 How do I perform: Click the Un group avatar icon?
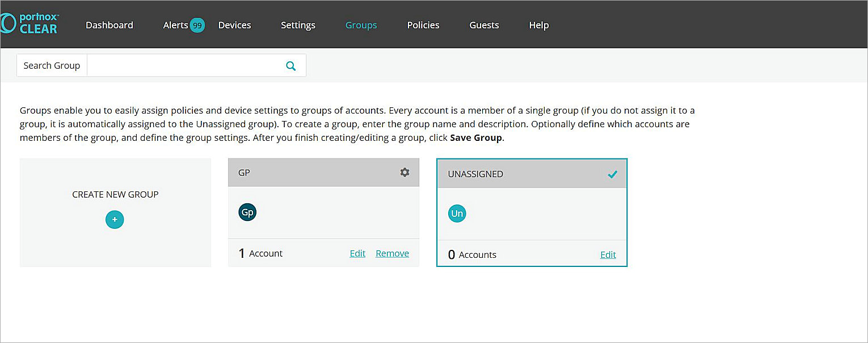click(457, 213)
